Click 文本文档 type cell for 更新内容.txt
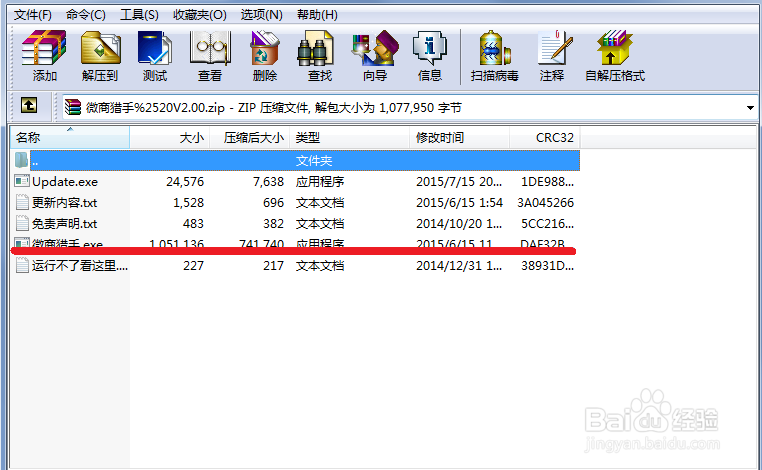 pos(320,203)
